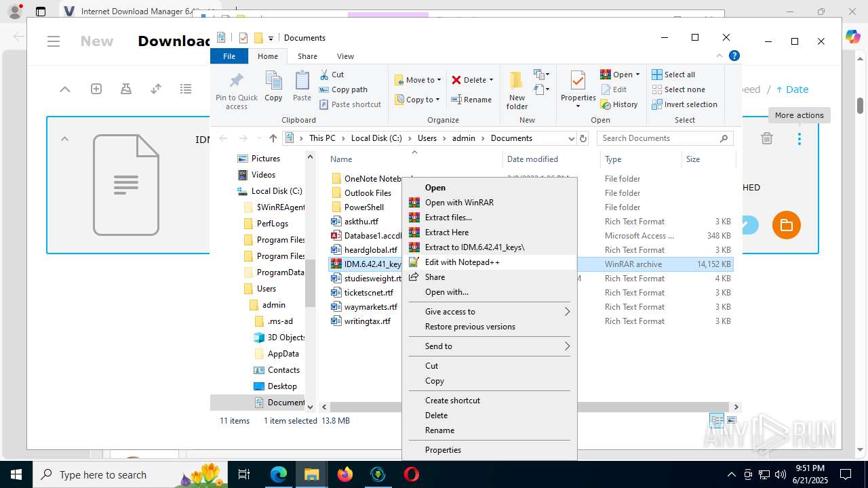Click taskbar search box
The image size is (868, 488).
click(x=132, y=474)
